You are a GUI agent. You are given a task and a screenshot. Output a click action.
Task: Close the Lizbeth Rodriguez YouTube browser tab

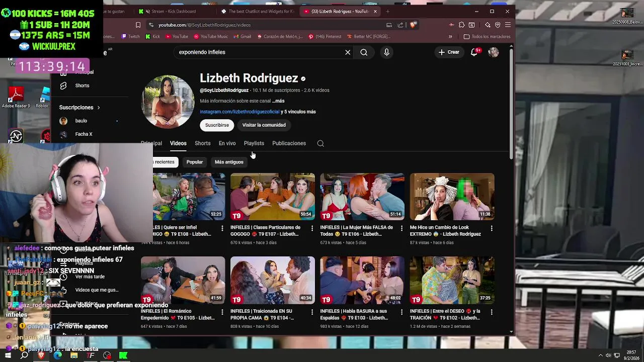(x=375, y=11)
